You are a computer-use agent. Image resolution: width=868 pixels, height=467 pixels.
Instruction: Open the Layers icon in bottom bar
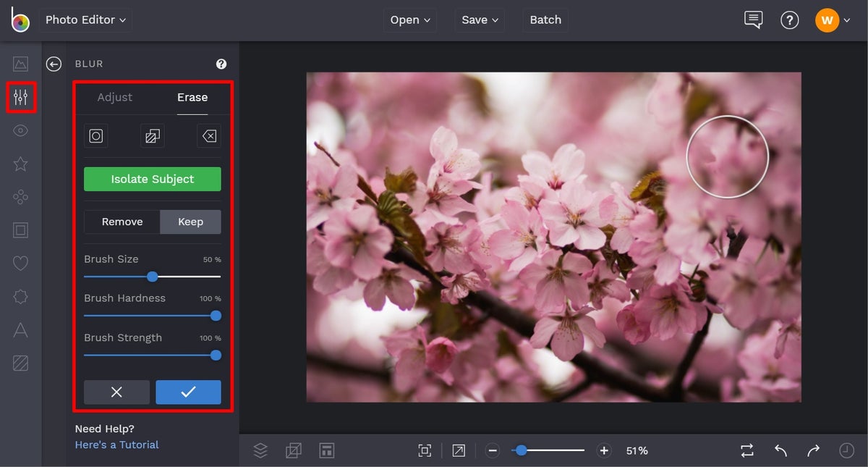260,450
